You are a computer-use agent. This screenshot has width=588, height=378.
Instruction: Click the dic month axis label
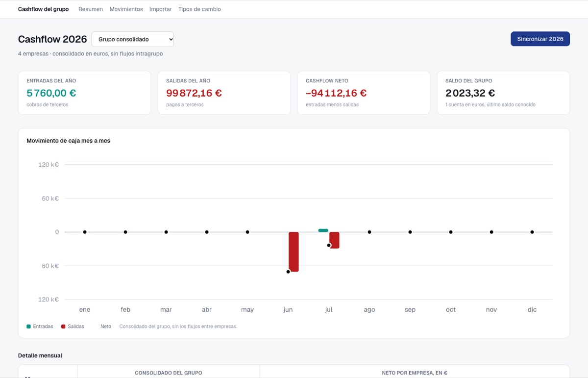[532, 309]
